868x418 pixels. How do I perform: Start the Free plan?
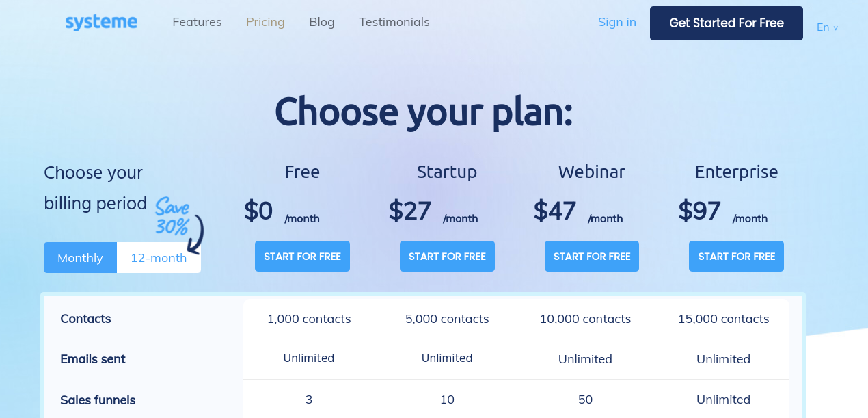[302, 257]
